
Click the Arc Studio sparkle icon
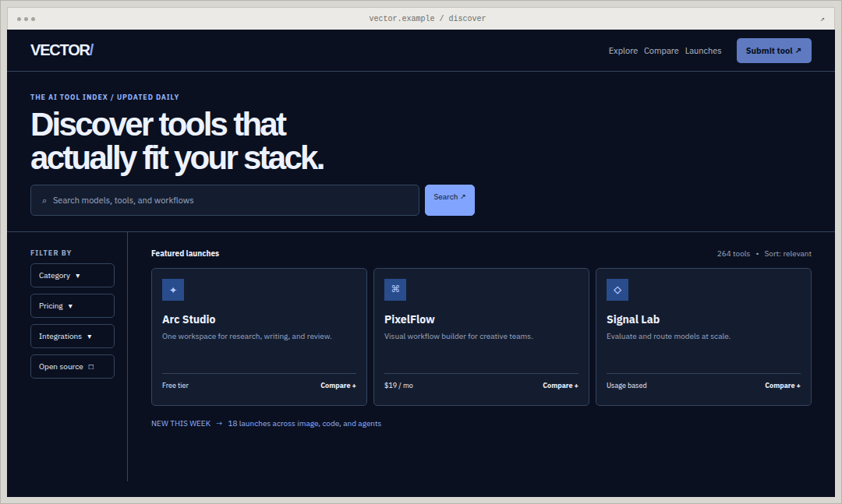(x=173, y=290)
